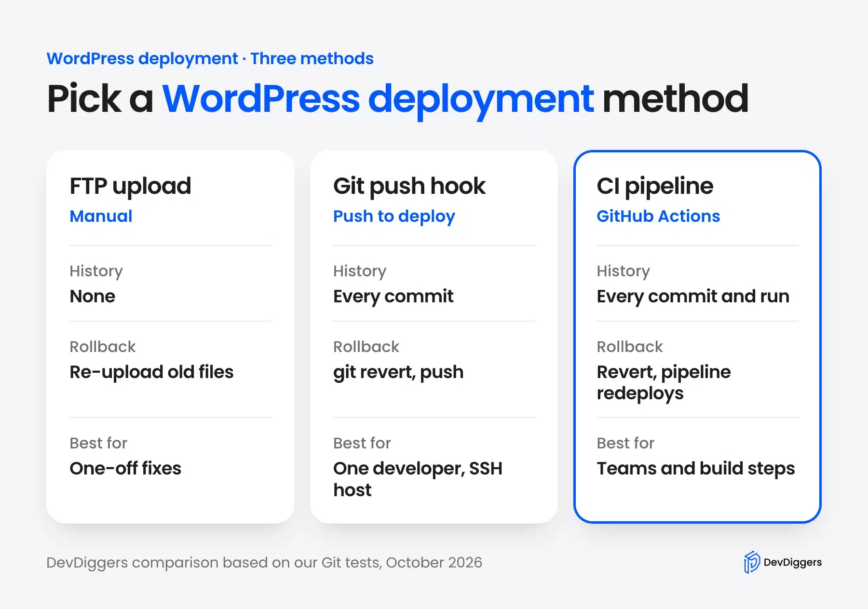Click the 'GitHub Actions' subtitle
Image resolution: width=868 pixels, height=609 pixels.
(658, 216)
